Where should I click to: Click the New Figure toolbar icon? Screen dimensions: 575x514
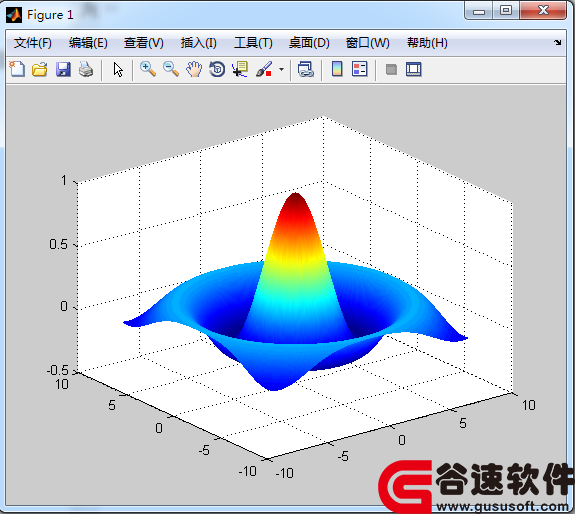click(17, 69)
